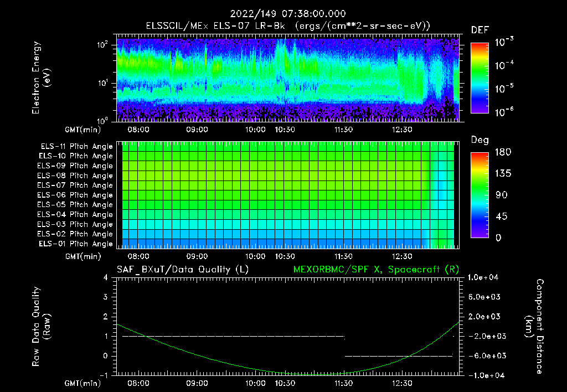Click the Deg colorbar label

tap(480, 140)
